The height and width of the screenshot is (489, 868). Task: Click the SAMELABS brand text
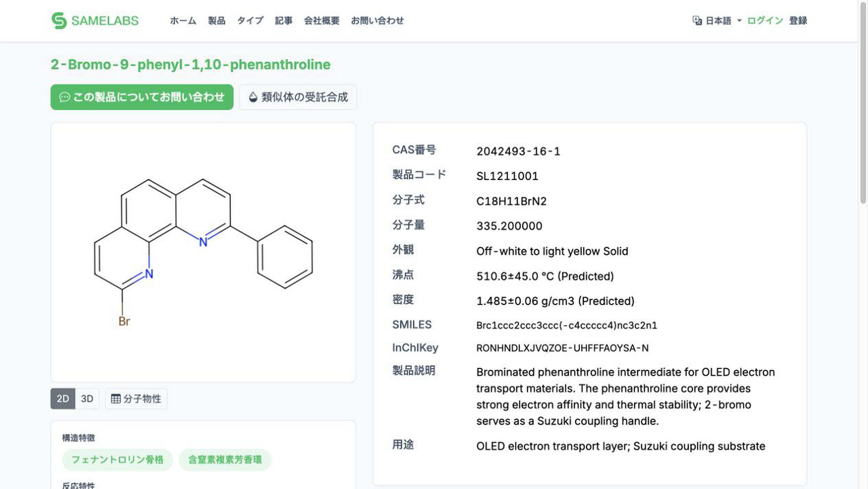click(105, 21)
